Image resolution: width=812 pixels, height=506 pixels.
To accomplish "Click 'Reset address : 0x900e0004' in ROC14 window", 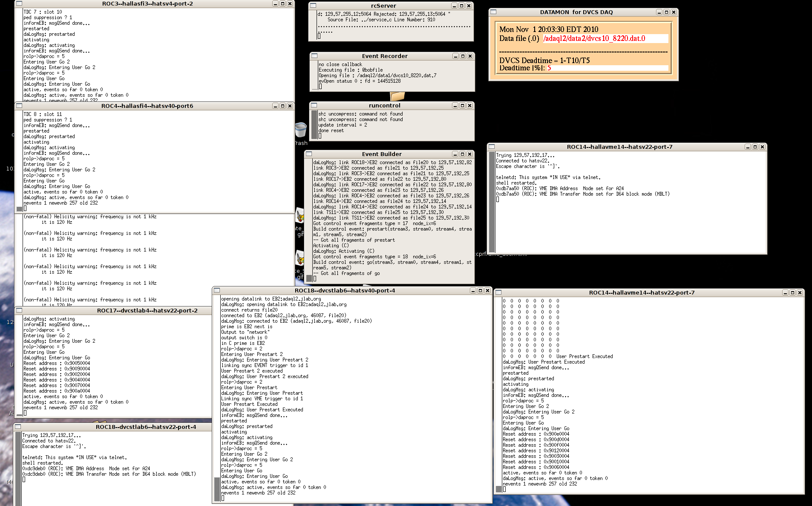I will tap(536, 434).
